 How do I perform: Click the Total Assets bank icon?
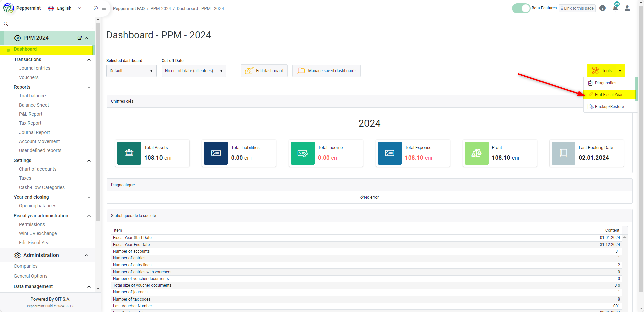click(129, 153)
